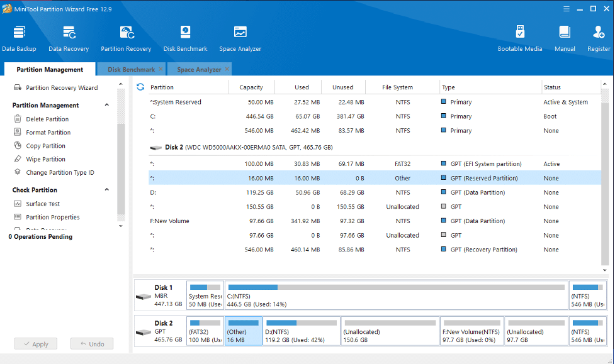Open Space Analyzer from the toolbar icon
This screenshot has height=364, width=615.
(240, 38)
